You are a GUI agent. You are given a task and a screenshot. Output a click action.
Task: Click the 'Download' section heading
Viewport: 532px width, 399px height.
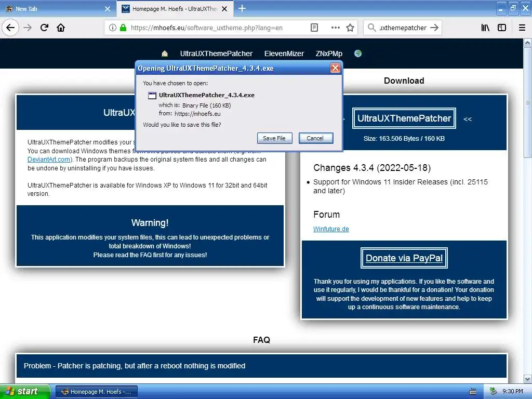tap(404, 81)
